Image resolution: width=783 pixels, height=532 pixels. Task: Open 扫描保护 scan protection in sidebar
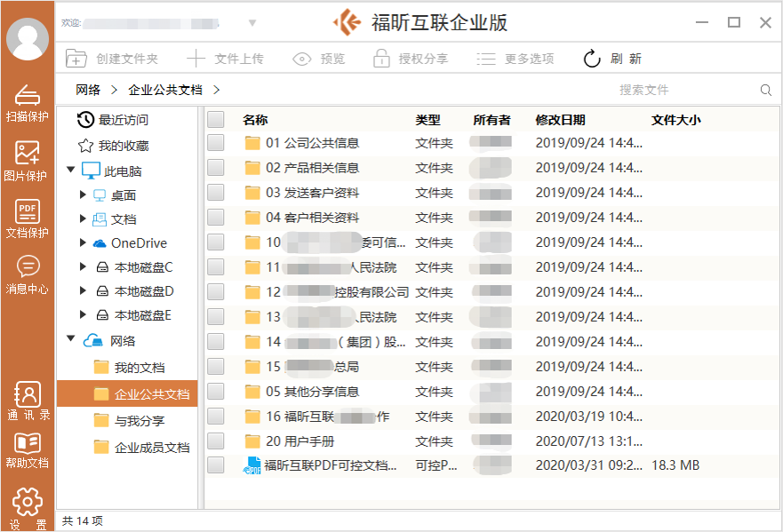click(27, 103)
